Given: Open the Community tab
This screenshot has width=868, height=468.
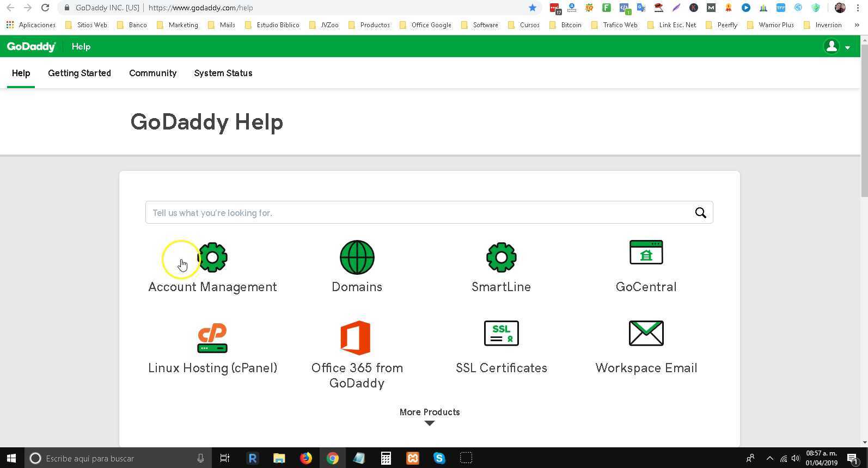Looking at the screenshot, I should pyautogui.click(x=152, y=73).
